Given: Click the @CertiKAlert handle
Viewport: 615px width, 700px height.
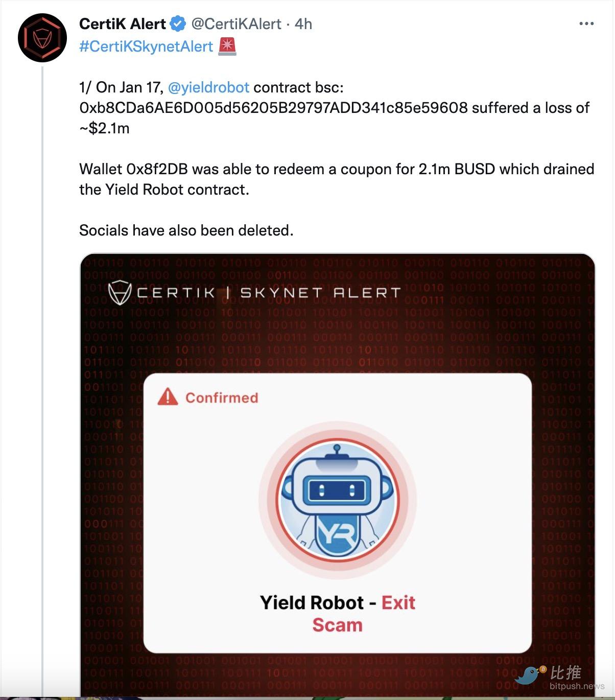Looking at the screenshot, I should [236, 24].
